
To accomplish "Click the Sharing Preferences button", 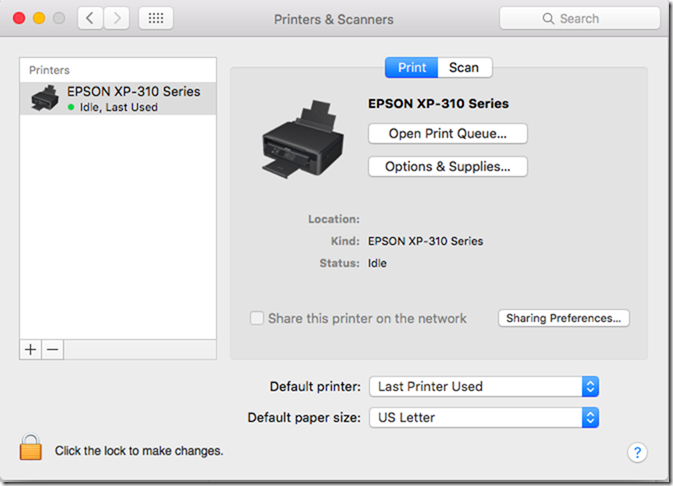I will (563, 318).
